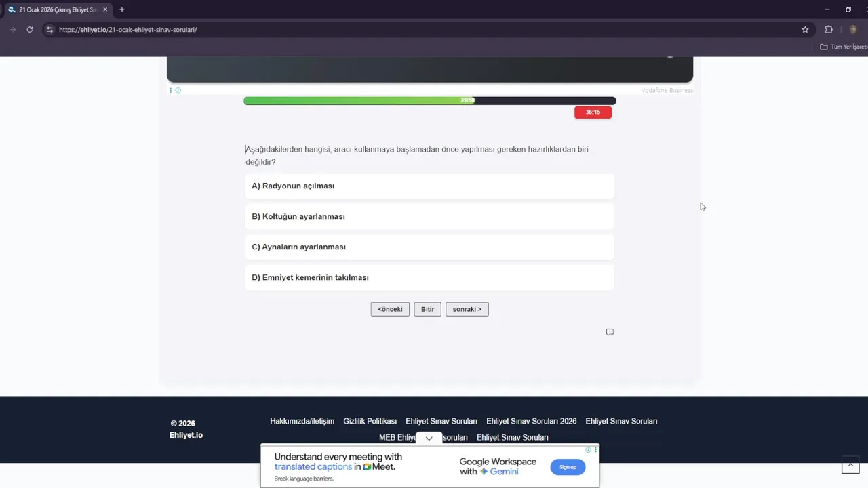This screenshot has height=488, width=868.
Task: Collapse the bottom ad using the chevron
Action: click(x=429, y=439)
